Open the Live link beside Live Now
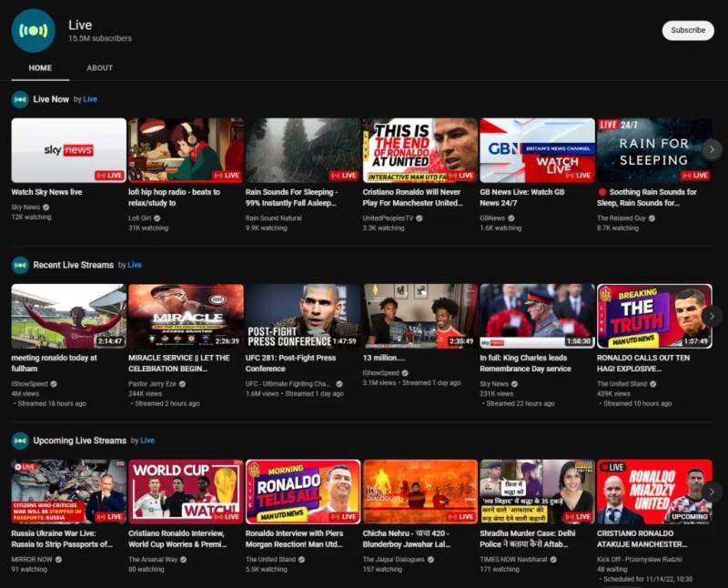The height and width of the screenshot is (588, 728). coord(90,99)
